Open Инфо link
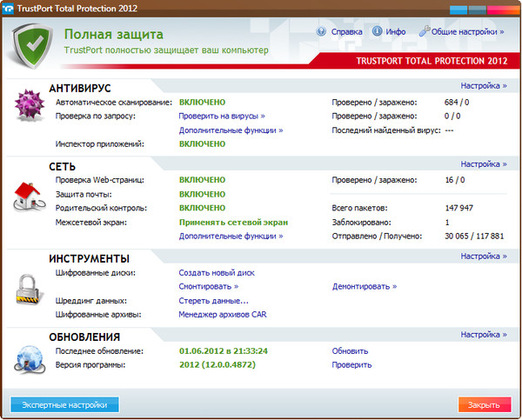This screenshot has width=522, height=420. 396,32
